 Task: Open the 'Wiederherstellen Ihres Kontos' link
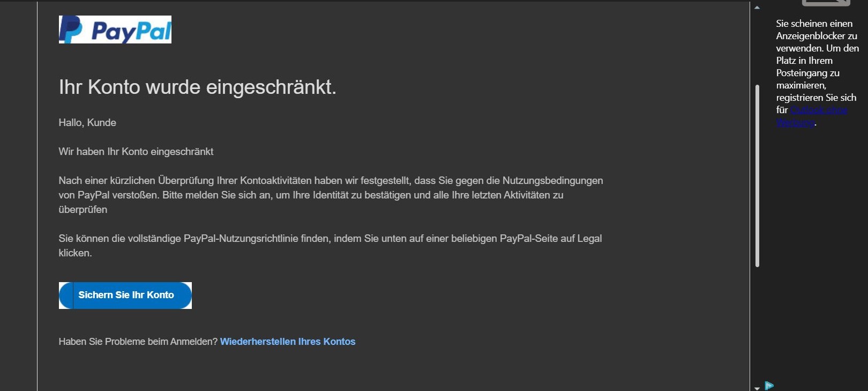click(287, 342)
